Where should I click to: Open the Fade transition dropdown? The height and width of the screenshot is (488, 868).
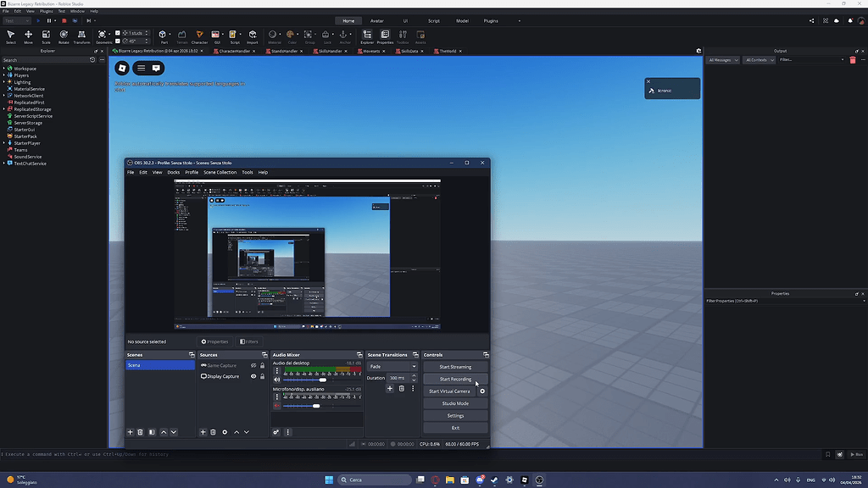[x=392, y=366]
